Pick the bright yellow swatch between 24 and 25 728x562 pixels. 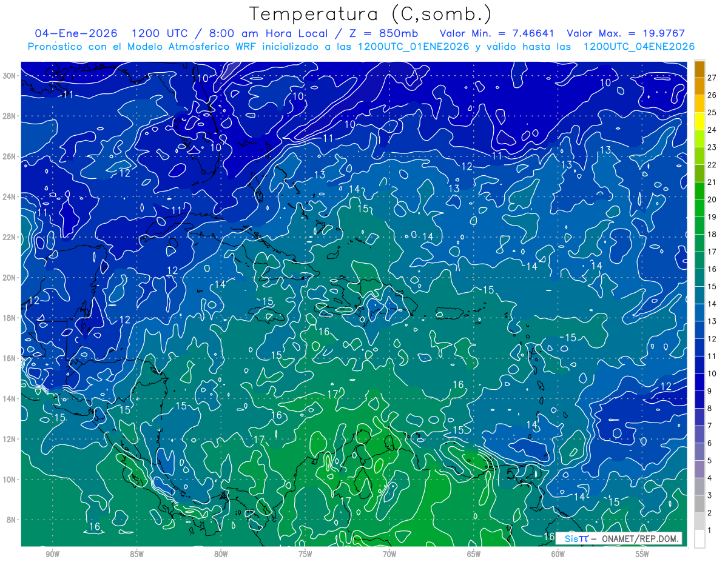click(x=699, y=122)
